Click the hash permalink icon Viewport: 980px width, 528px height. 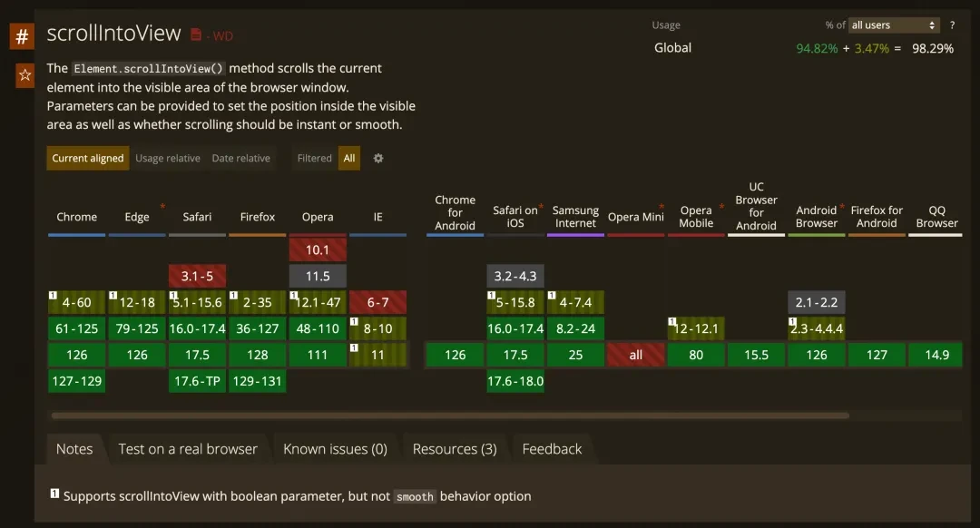tap(22, 36)
